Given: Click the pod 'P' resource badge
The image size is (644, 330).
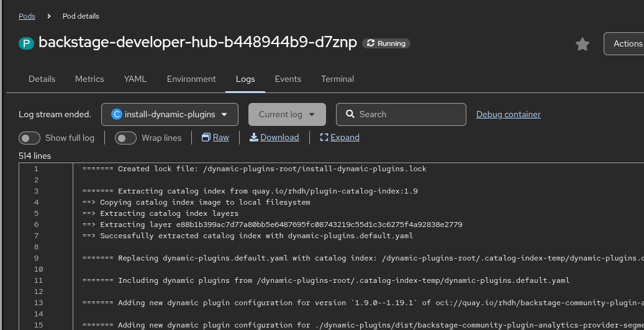Looking at the screenshot, I should [26, 43].
